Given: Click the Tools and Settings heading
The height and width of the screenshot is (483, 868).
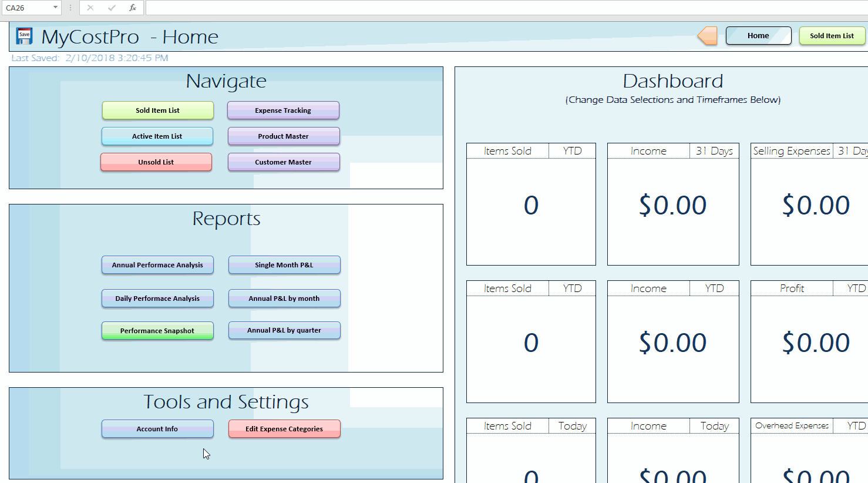Looking at the screenshot, I should tap(226, 402).
